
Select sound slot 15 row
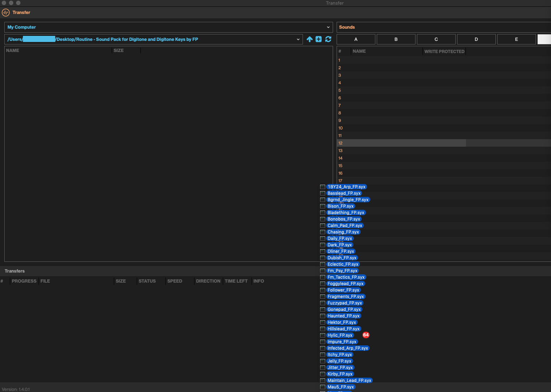pos(444,166)
